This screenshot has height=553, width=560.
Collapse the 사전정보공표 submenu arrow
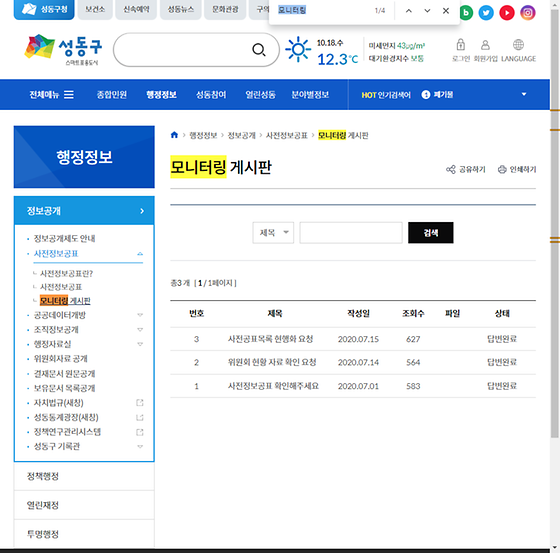(x=140, y=254)
